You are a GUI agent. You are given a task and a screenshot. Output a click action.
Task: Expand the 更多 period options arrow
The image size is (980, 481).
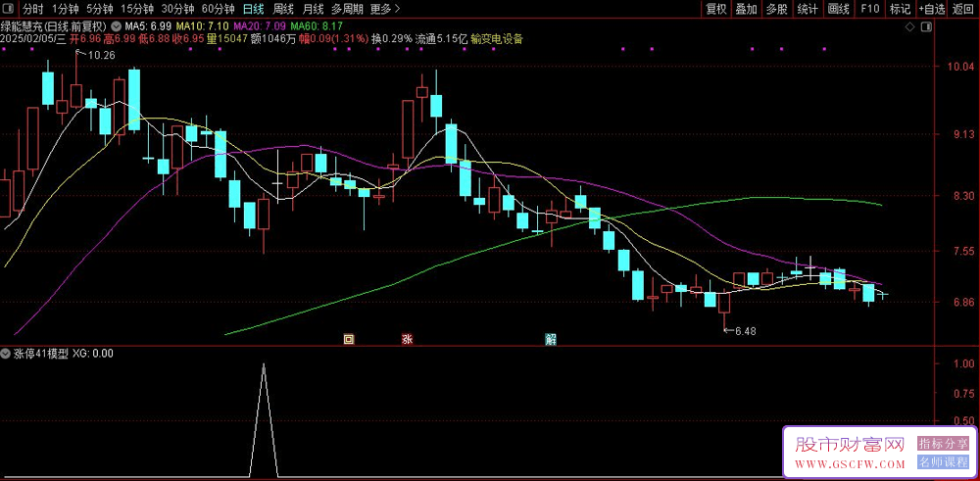pos(398,9)
